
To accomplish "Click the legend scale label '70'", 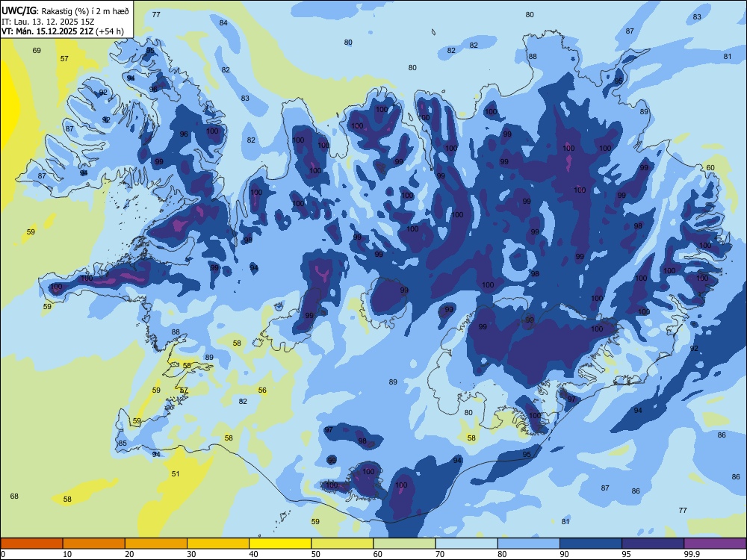I will click(440, 554).
